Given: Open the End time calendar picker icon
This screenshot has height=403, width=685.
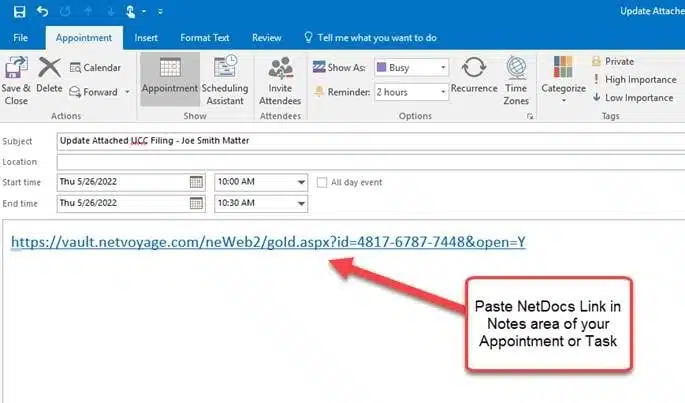Looking at the screenshot, I should (196, 203).
